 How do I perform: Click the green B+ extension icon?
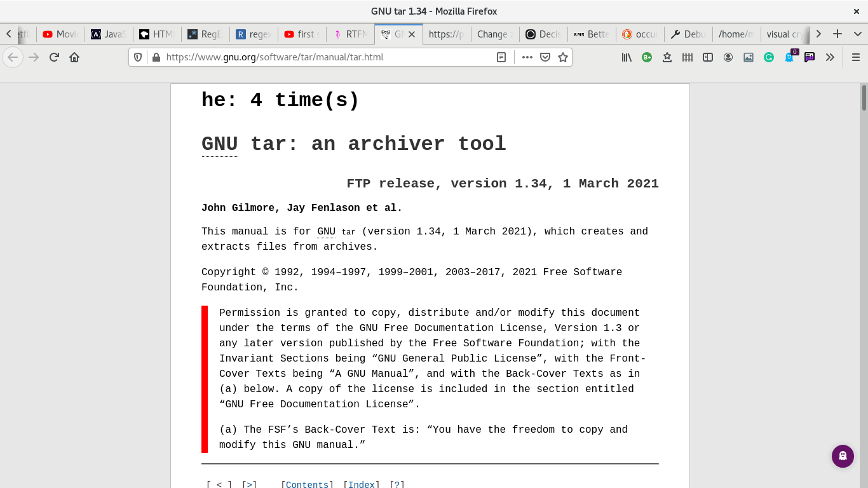(x=647, y=57)
